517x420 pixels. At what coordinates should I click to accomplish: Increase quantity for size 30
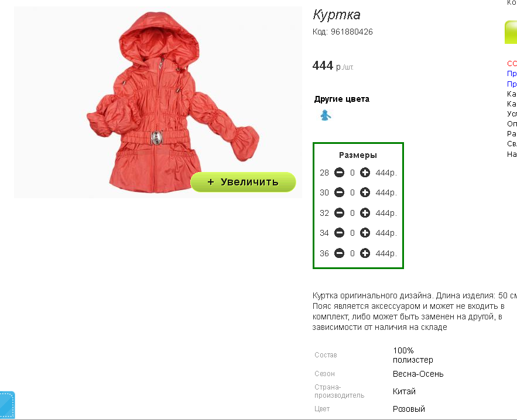(365, 192)
